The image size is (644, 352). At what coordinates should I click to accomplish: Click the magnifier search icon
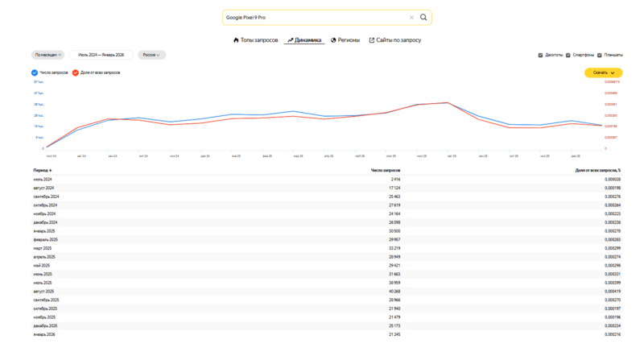pos(423,17)
